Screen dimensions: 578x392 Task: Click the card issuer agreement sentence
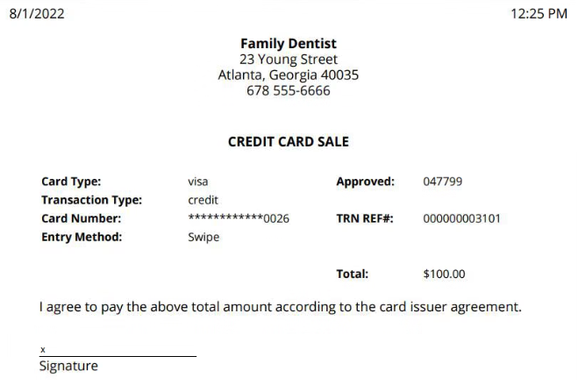pos(281,307)
